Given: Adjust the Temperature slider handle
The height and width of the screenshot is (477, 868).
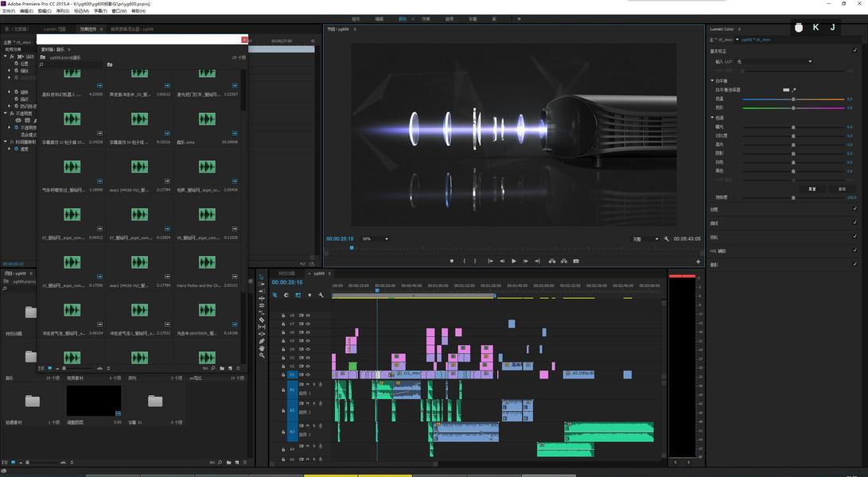Looking at the screenshot, I should [793, 99].
